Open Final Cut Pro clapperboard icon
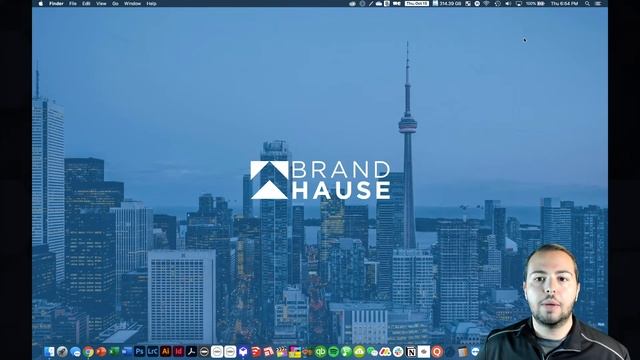Viewport: 640px width, 360px height. (x=281, y=351)
